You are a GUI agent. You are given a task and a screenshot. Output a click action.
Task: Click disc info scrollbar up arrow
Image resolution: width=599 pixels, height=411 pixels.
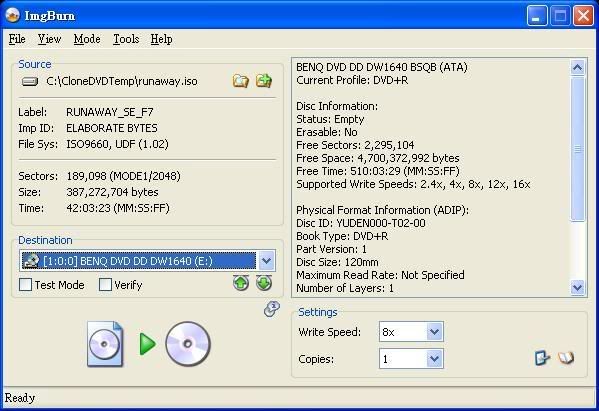click(578, 68)
